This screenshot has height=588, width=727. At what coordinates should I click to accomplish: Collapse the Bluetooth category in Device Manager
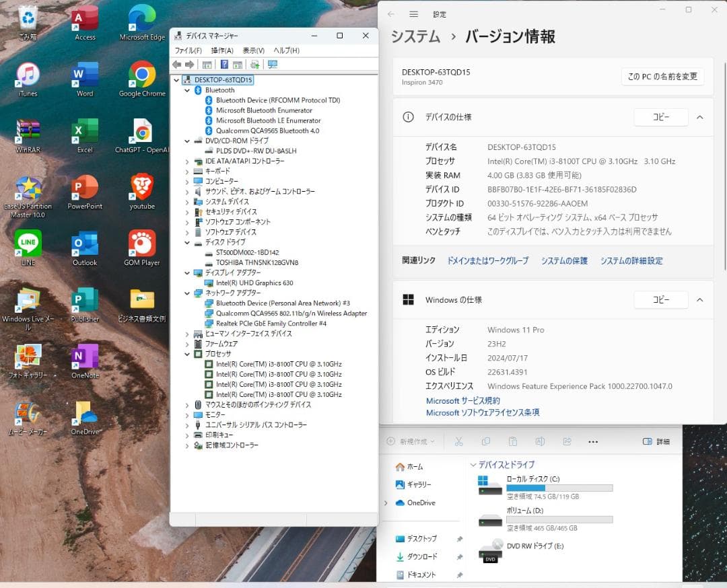(186, 89)
